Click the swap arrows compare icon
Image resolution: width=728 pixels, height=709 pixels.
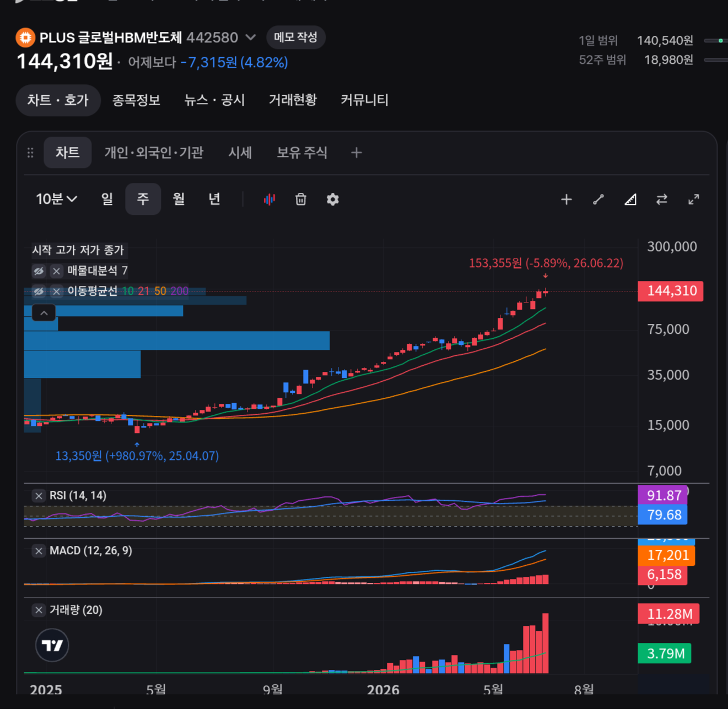tap(662, 199)
